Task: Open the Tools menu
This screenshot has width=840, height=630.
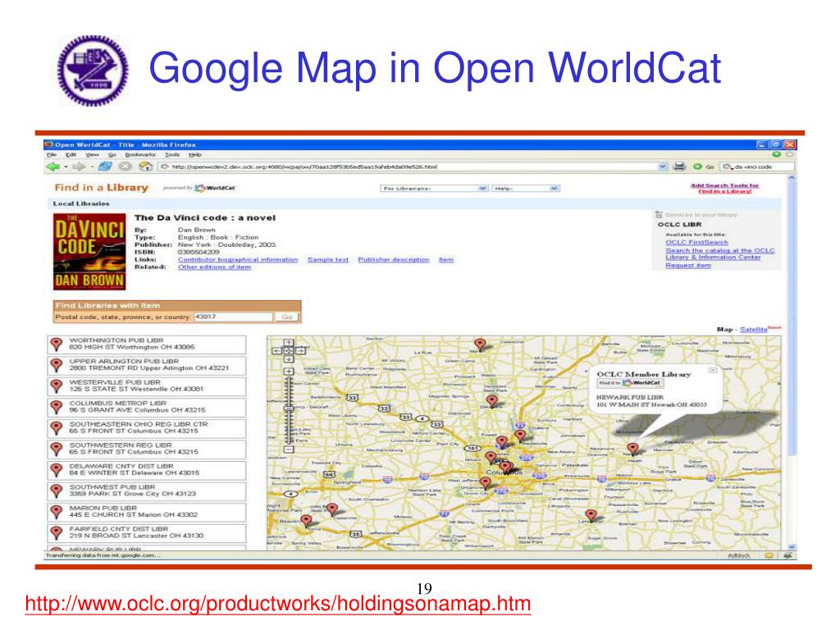Action: coord(172,155)
